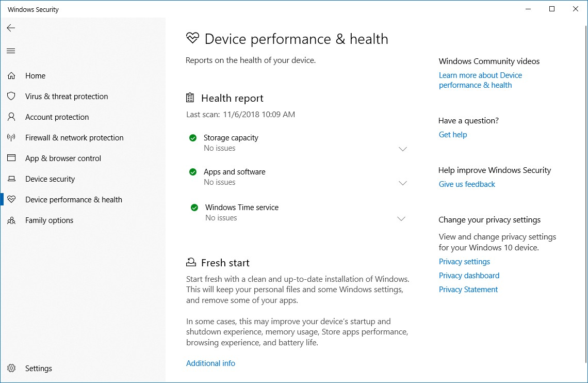Expand the Windows Time service chevron
Viewport: 588px width, 383px height.
click(401, 219)
